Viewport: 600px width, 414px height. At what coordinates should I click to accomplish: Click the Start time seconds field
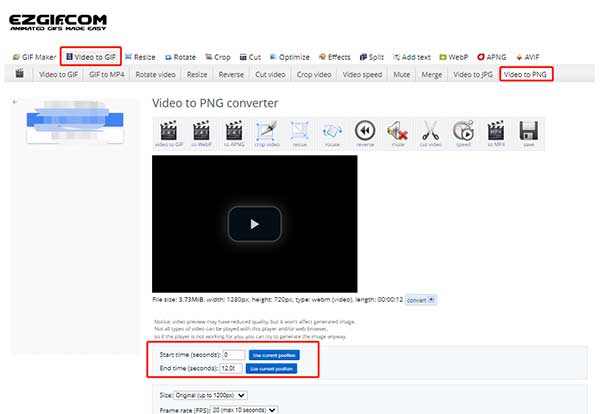[x=234, y=355]
